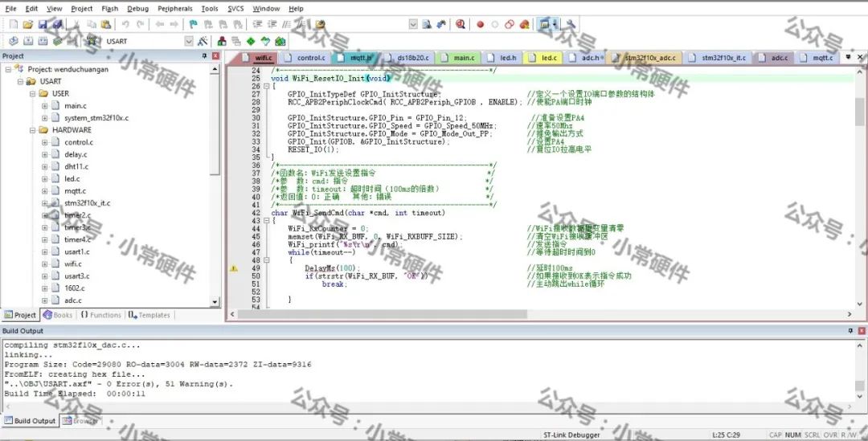
Task: Switch to the Functions panel tab
Action: pos(100,315)
